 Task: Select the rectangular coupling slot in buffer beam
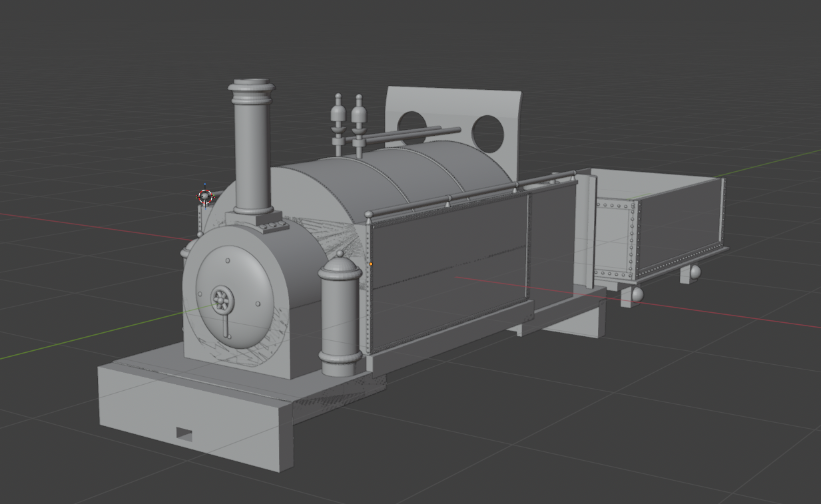tap(184, 435)
